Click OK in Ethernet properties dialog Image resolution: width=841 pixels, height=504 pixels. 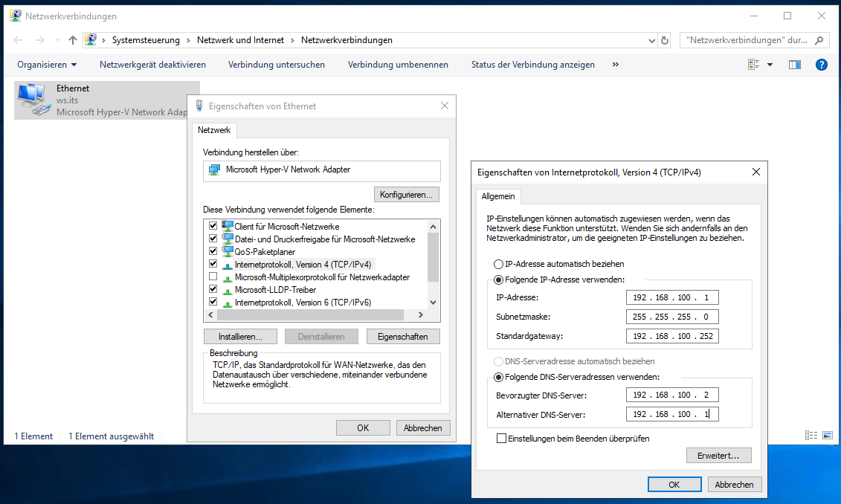(x=363, y=428)
